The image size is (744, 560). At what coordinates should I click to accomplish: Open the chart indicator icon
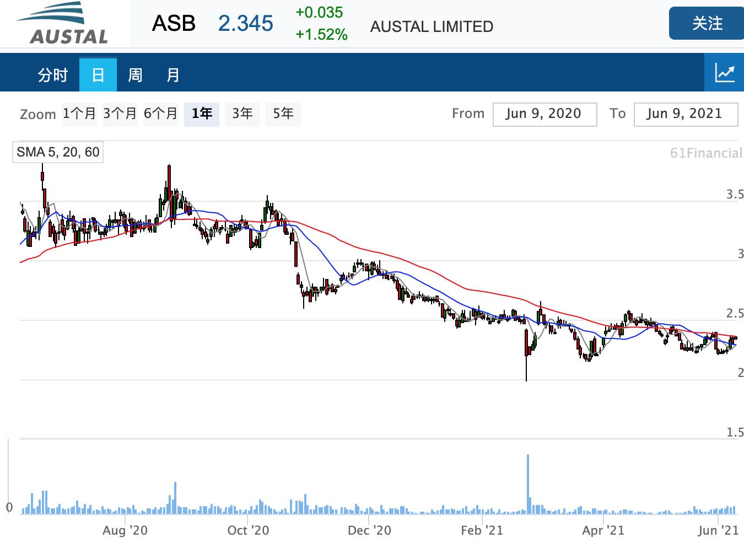pyautogui.click(x=724, y=72)
